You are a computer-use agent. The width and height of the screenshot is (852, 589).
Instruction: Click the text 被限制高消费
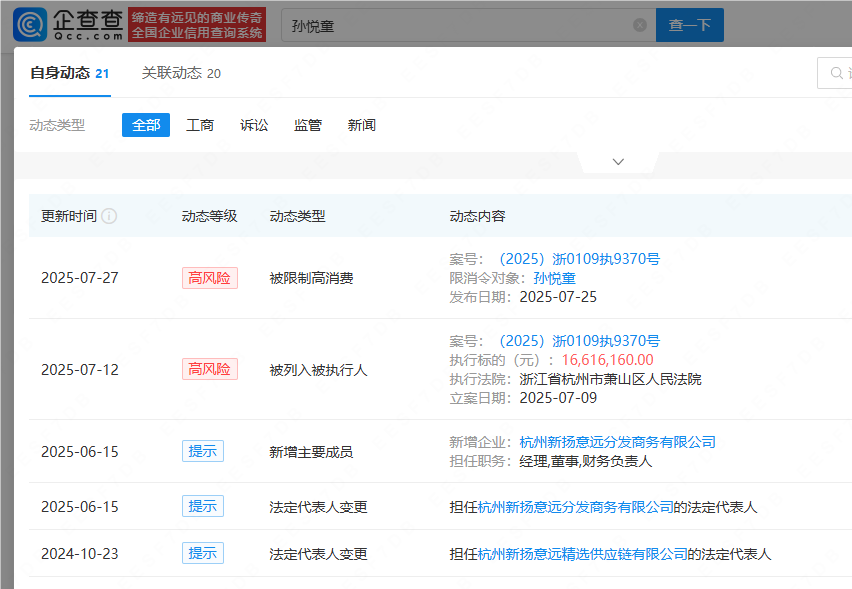(311, 278)
